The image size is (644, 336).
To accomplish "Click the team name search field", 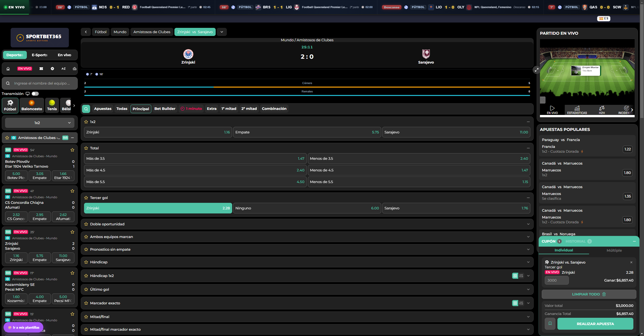I will (40, 83).
